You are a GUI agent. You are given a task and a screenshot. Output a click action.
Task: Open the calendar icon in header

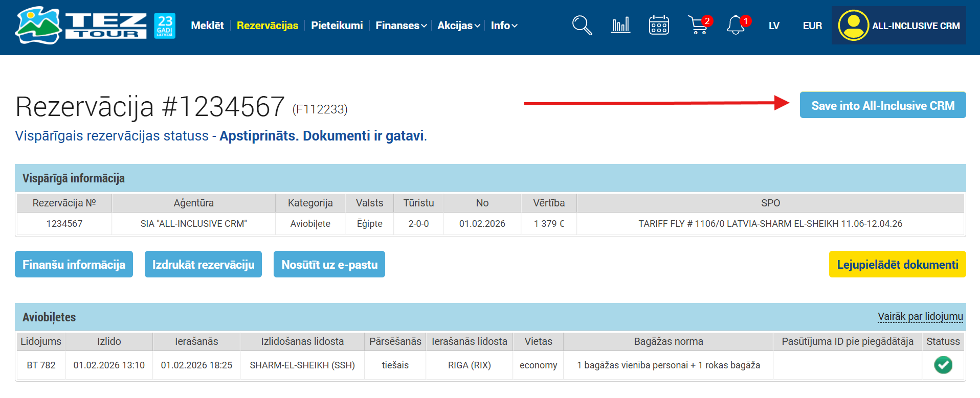point(659,26)
